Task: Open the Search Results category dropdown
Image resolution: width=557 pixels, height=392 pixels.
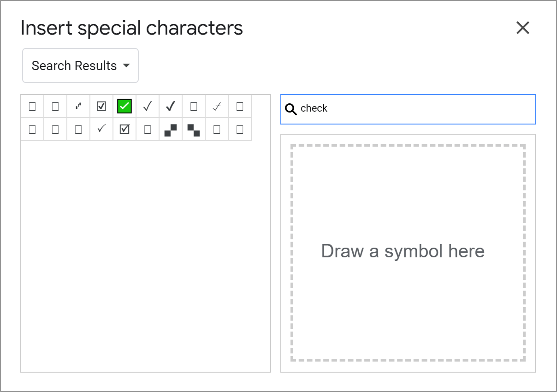Action: coord(80,65)
